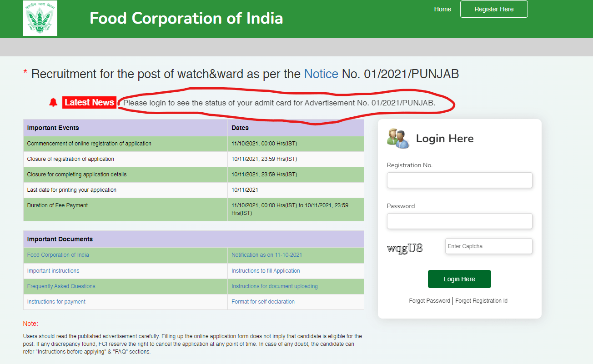Click the wqgU8 captcha image
Image resolution: width=593 pixels, height=364 pixels.
click(405, 248)
